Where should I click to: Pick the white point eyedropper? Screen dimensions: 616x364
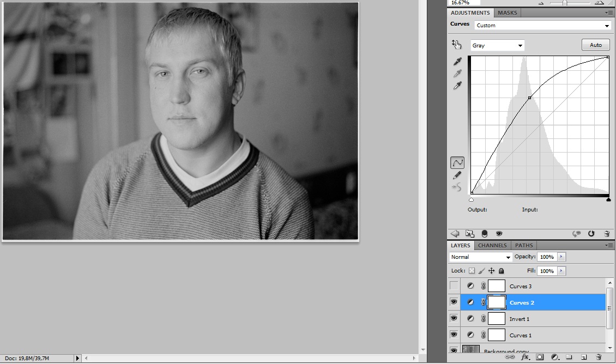click(457, 86)
